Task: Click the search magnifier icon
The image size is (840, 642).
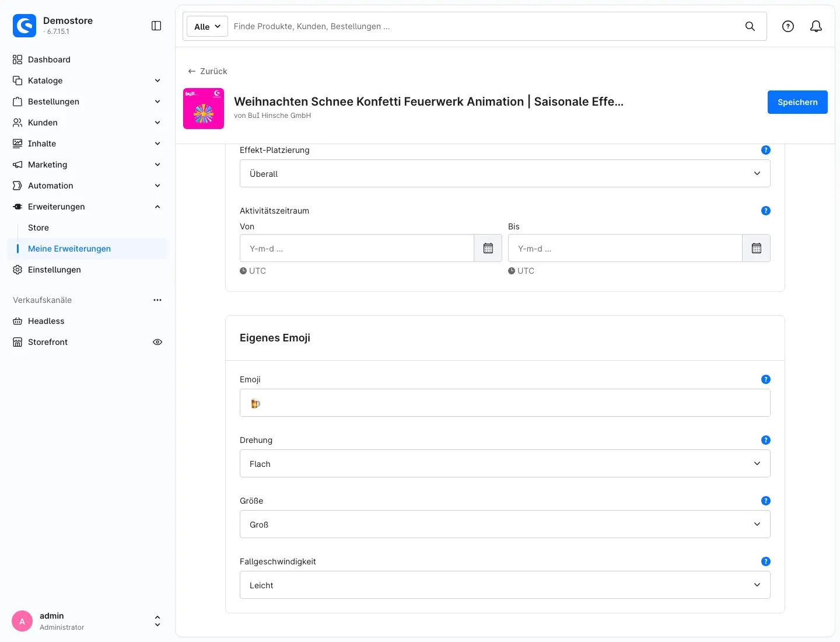Action: 750,26
